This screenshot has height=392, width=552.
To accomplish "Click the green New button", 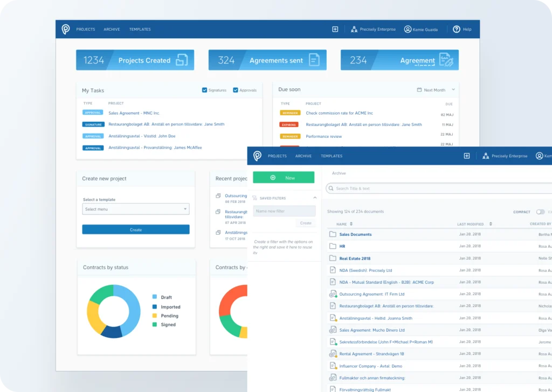I will click(x=284, y=178).
